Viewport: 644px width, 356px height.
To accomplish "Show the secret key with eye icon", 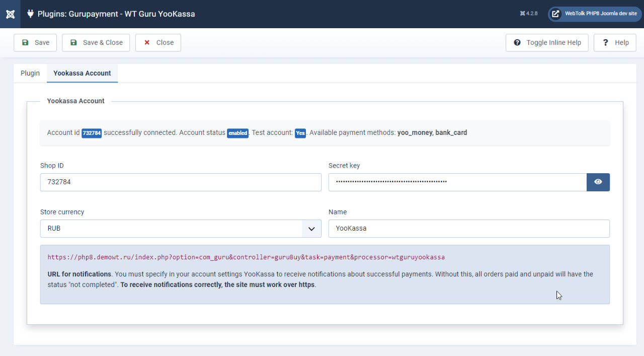I will (x=598, y=182).
